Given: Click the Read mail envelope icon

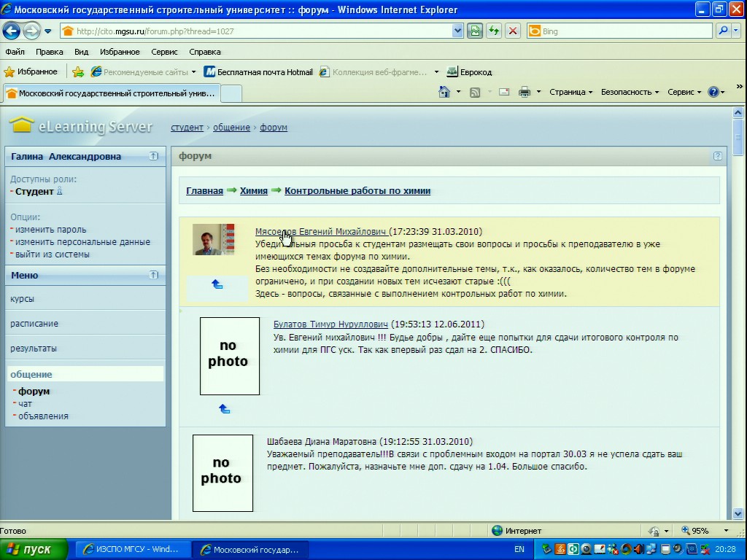Looking at the screenshot, I should click(504, 92).
